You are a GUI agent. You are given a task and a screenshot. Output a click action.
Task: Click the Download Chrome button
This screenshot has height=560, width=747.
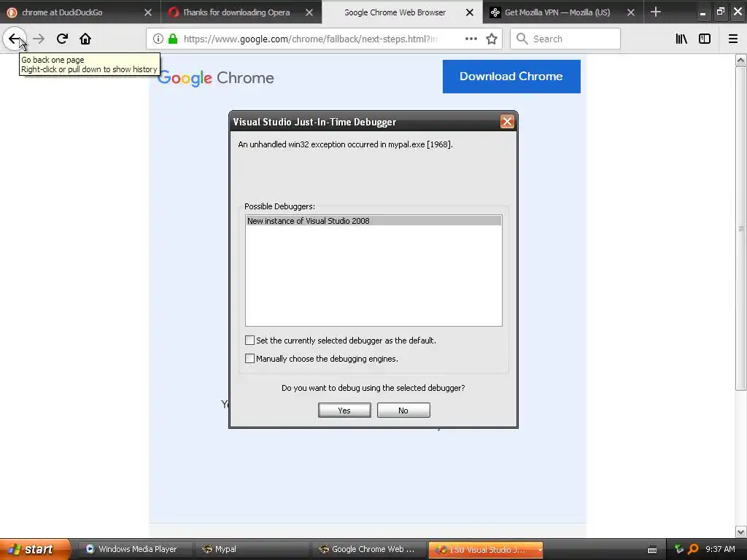(511, 76)
